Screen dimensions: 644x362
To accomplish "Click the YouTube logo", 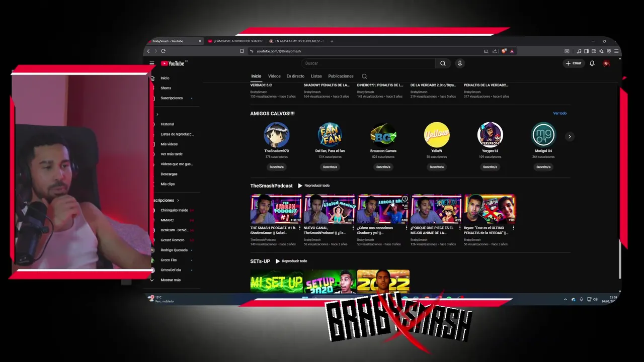I will pyautogui.click(x=173, y=63).
